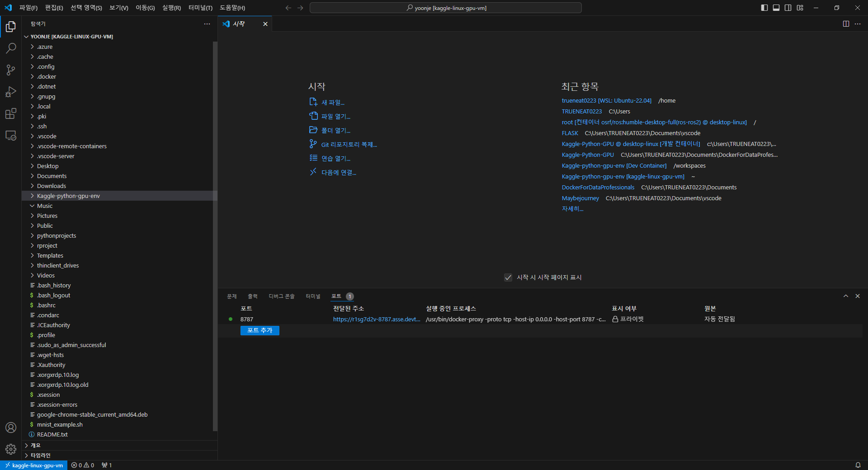The width and height of the screenshot is (868, 470).
Task: Open the Search view in activity bar
Action: pos(11,48)
